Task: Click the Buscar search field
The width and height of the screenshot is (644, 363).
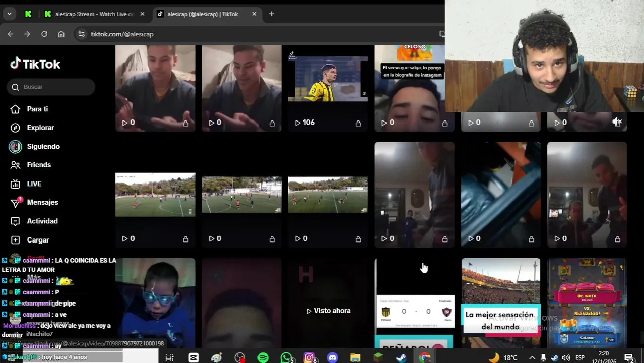Action: coord(51,87)
